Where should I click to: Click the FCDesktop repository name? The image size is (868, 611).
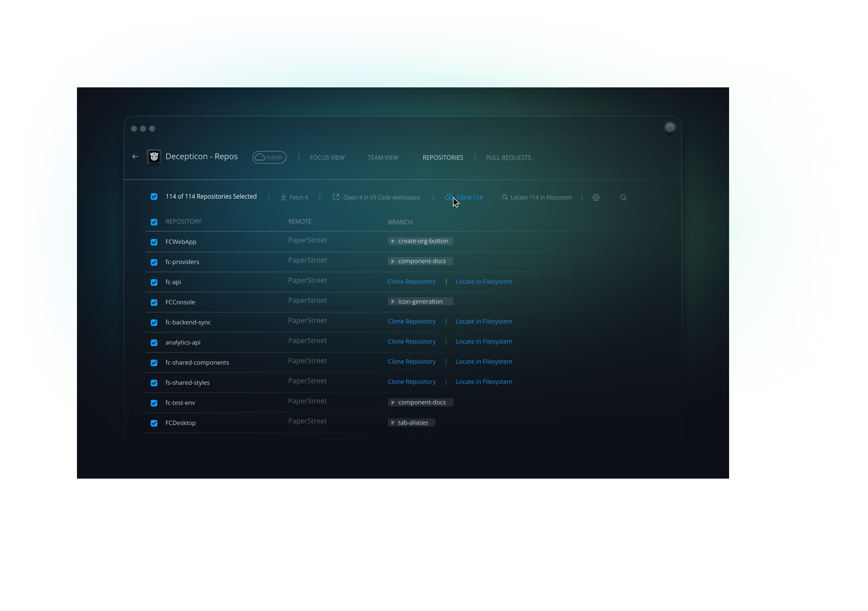180,423
